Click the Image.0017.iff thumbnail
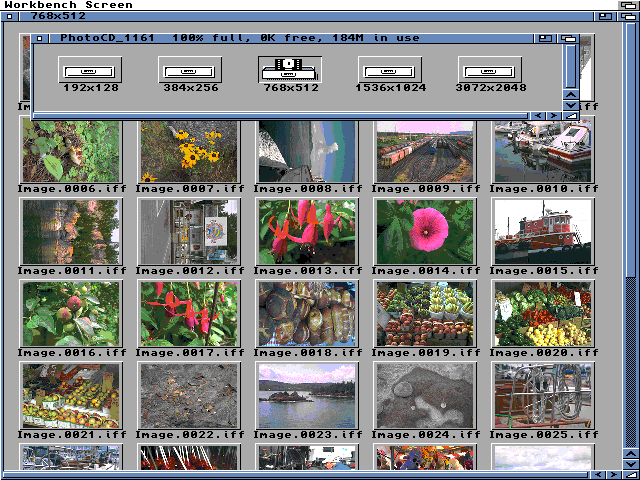The image size is (640, 480). 189,313
